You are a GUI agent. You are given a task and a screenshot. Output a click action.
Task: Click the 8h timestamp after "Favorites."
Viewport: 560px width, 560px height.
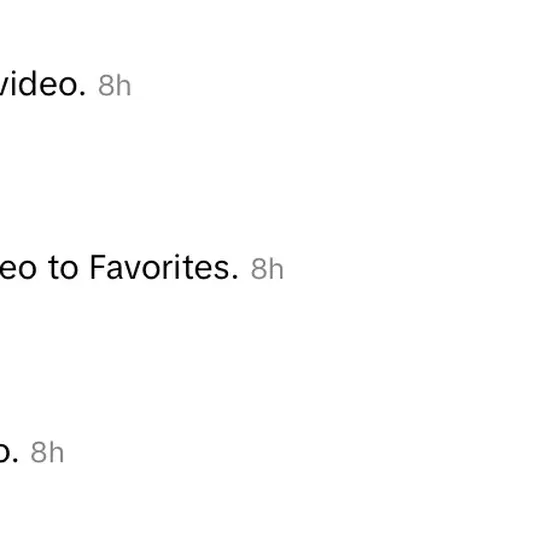coord(267,269)
